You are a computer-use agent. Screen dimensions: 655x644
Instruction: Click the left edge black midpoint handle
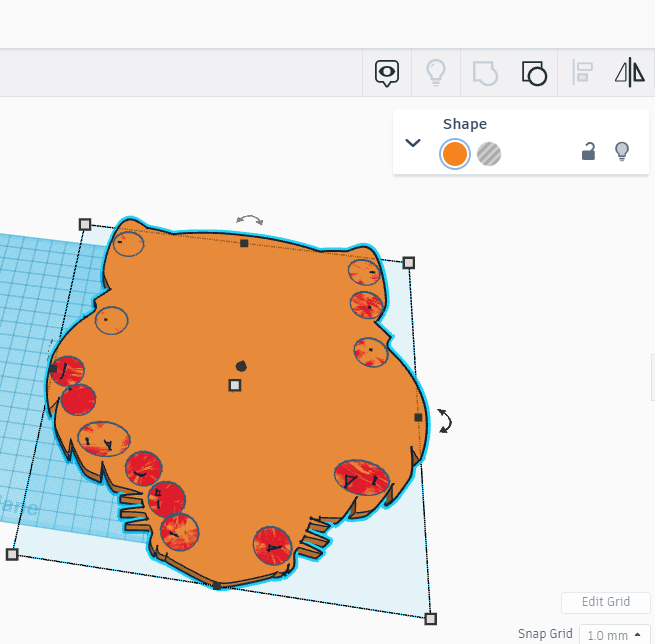(53, 369)
